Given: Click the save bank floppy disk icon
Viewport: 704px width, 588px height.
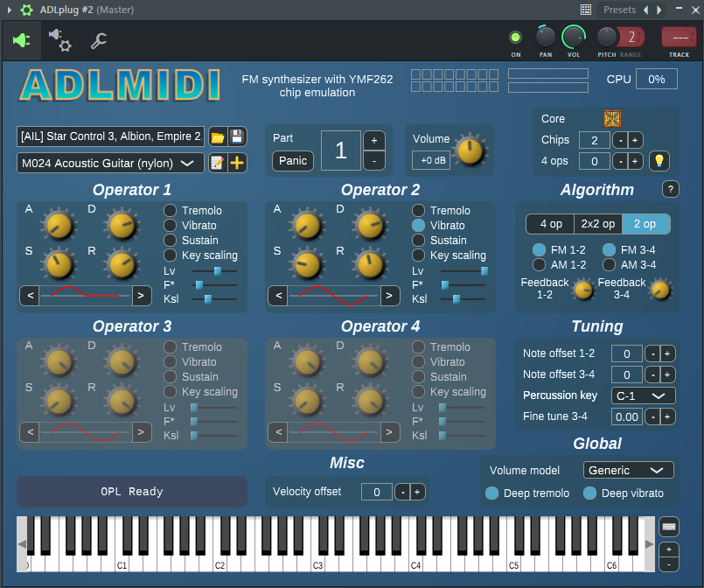Looking at the screenshot, I should point(237,136).
